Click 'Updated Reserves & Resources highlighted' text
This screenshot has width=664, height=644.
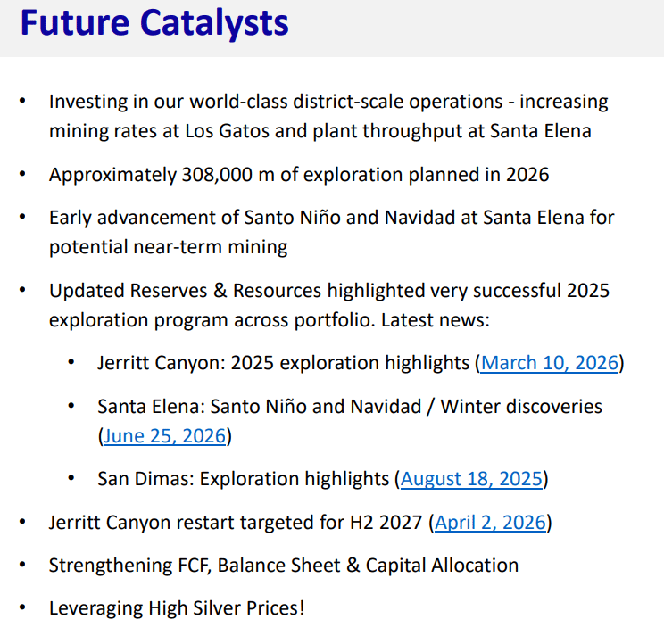pyautogui.click(x=329, y=291)
